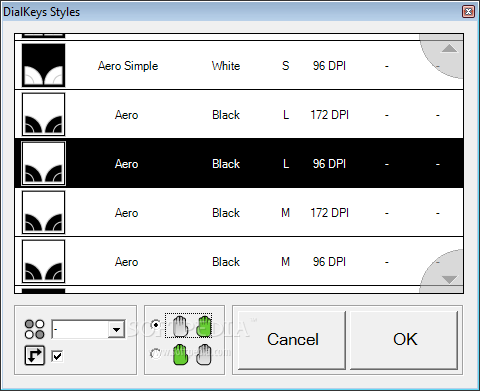Uncheck the checkbox beside the swap icon
The width and height of the screenshot is (480, 391).
(57, 356)
